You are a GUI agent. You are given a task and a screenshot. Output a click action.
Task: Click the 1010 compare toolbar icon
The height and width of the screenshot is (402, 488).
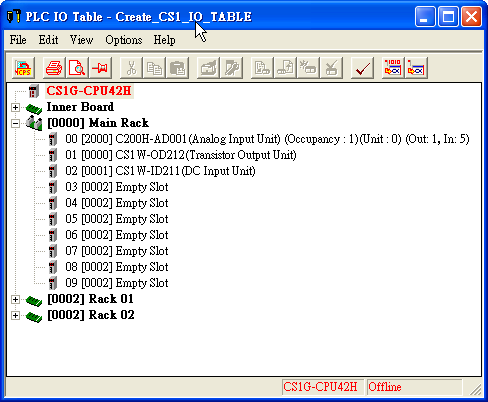click(x=393, y=68)
